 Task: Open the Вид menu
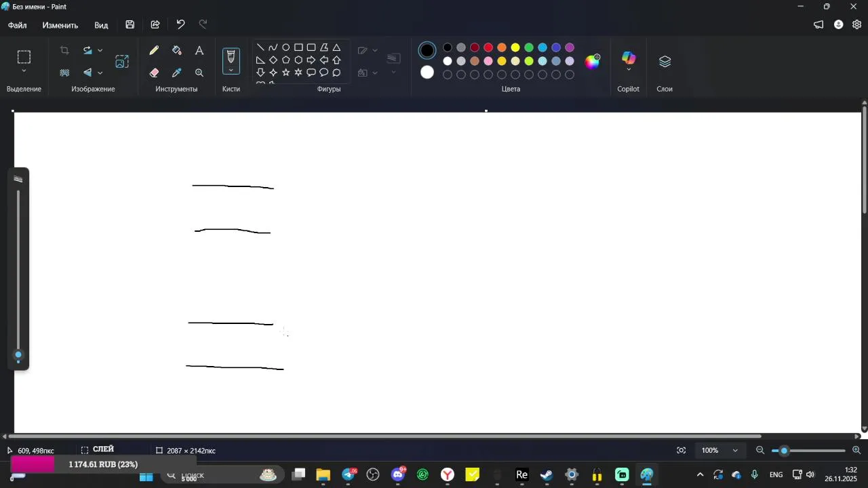tap(101, 25)
